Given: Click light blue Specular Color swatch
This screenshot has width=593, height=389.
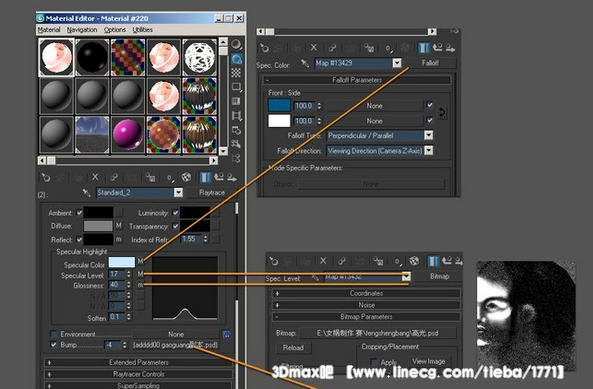Looking at the screenshot, I should click(x=122, y=262).
